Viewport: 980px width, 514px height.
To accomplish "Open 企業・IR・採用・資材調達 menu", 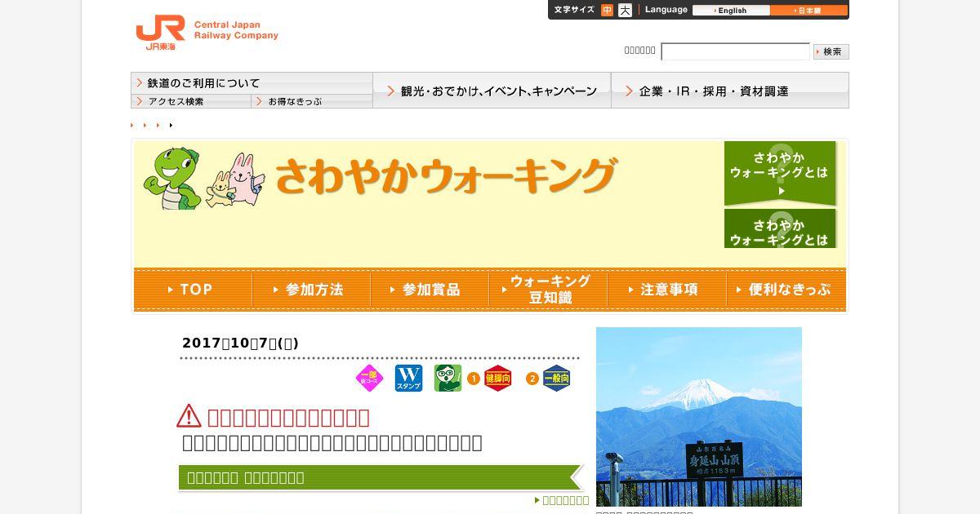I will pyautogui.click(x=730, y=91).
